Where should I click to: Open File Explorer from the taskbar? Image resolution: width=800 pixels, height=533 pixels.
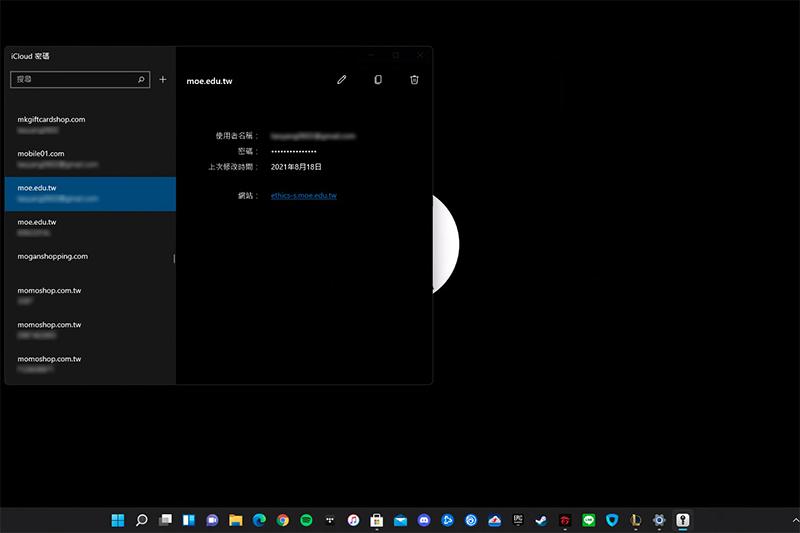click(x=236, y=520)
